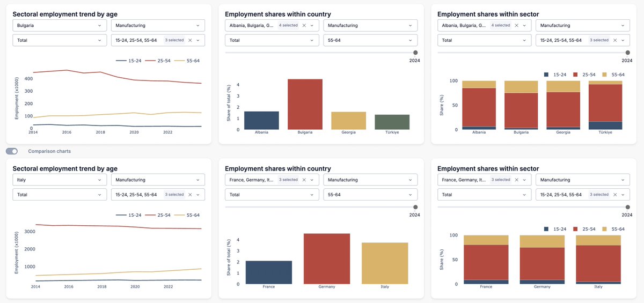Open Manufacturing dropdown in Albania within-country panel
Image resolution: width=644 pixels, height=303 pixels.
tap(370, 25)
